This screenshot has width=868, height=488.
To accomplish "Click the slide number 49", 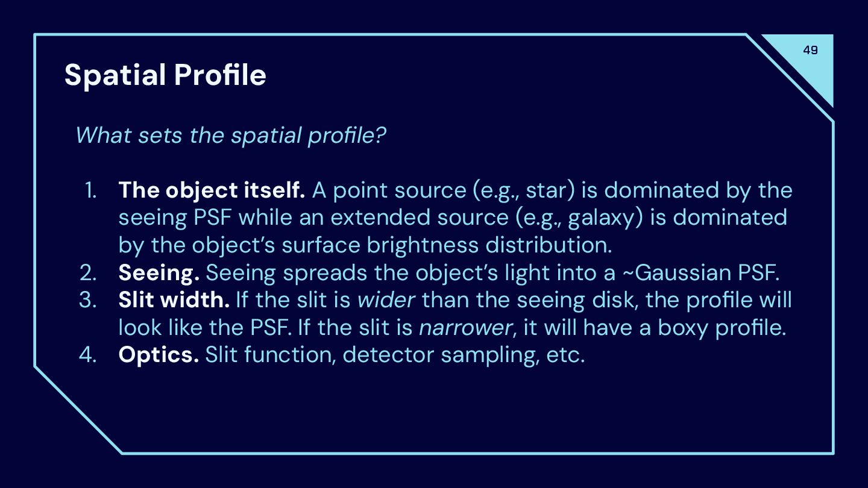I will click(811, 50).
